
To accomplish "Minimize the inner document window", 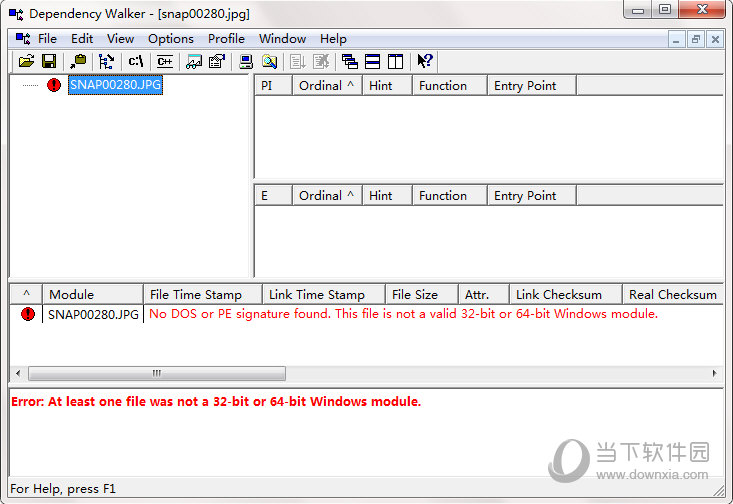I will click(x=676, y=40).
